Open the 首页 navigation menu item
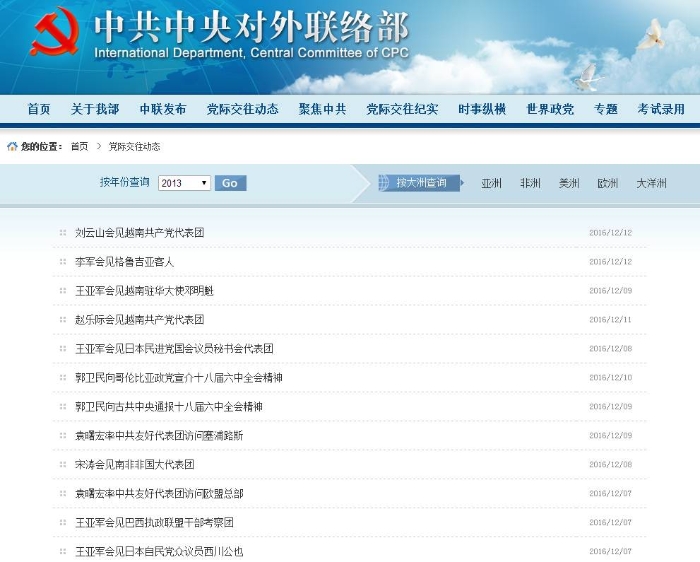 pos(39,109)
